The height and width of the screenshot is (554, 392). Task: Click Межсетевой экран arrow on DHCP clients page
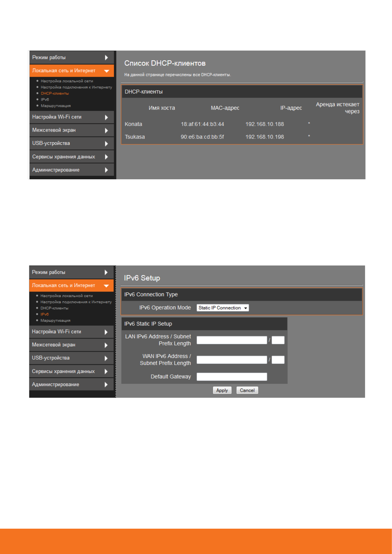pos(106,131)
